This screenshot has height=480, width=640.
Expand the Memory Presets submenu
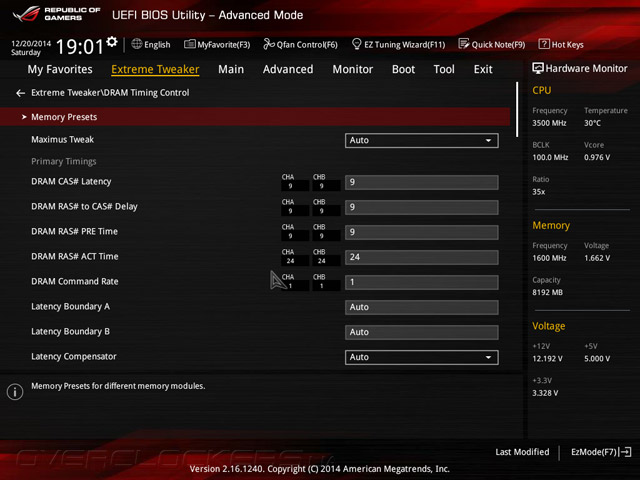coord(255,117)
